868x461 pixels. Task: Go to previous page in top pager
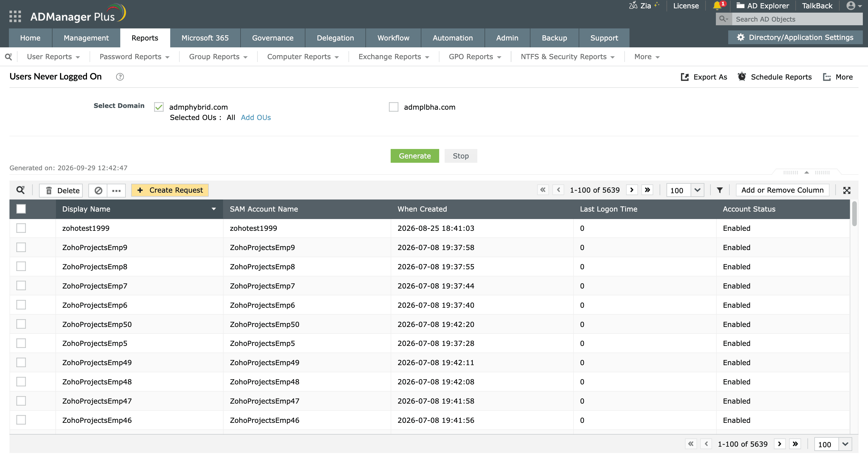click(558, 190)
